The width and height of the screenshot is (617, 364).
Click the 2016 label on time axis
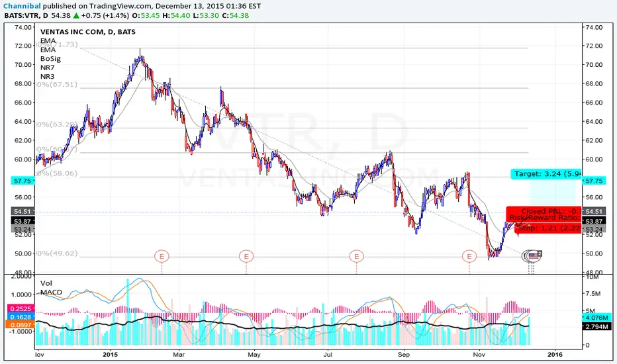[x=555, y=355]
